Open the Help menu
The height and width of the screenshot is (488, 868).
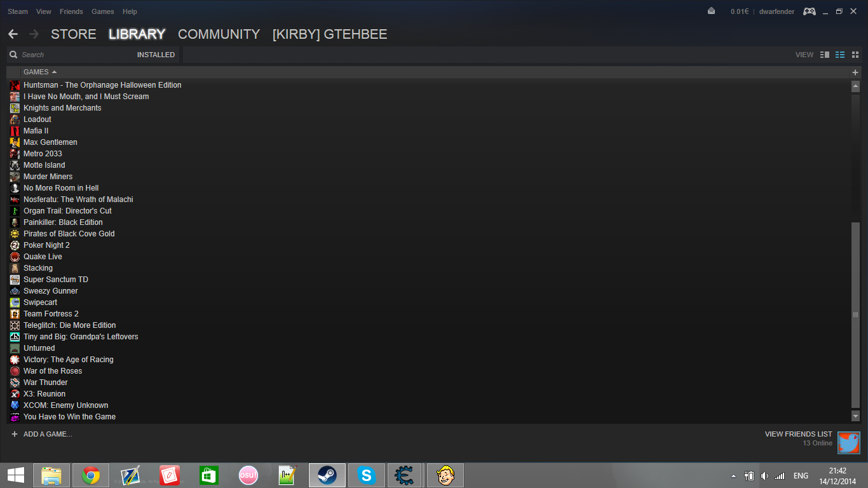[130, 11]
